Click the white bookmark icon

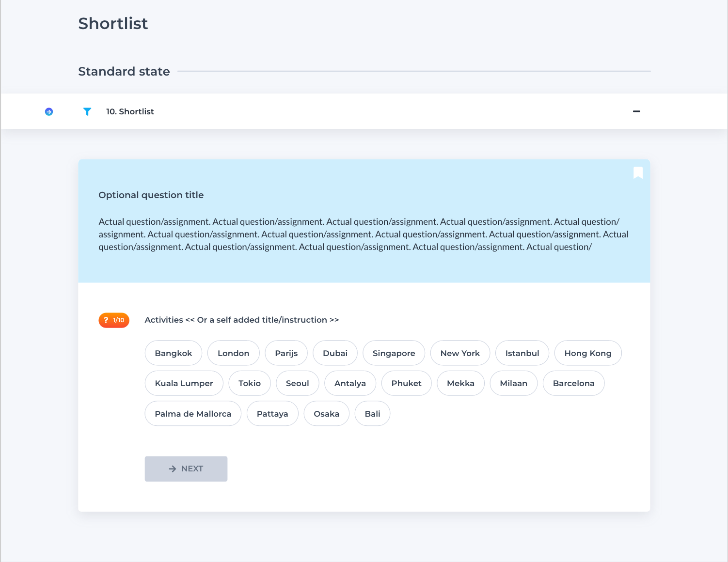(x=638, y=173)
